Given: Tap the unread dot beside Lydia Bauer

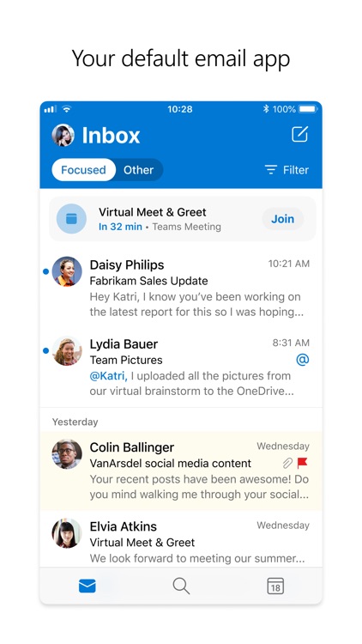Looking at the screenshot, I should point(46,350).
